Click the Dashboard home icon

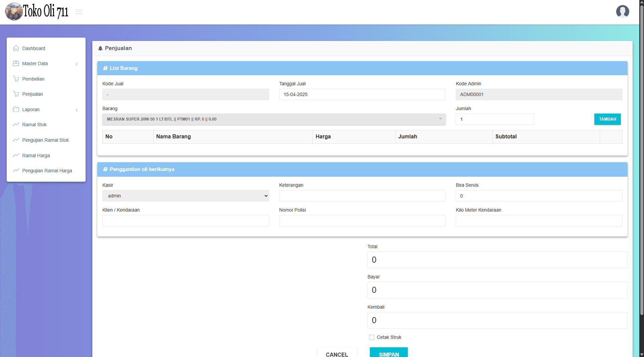pyautogui.click(x=16, y=48)
